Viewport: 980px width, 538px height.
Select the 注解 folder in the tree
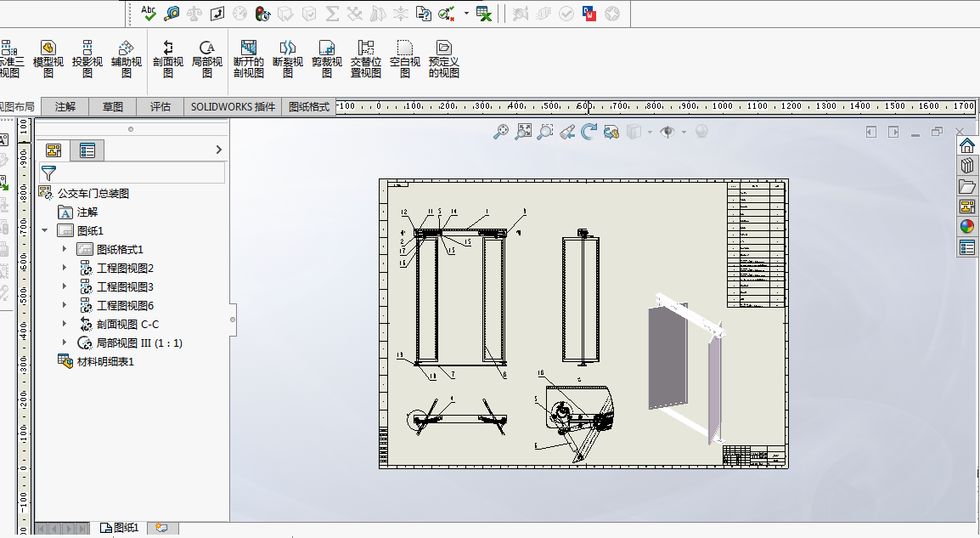coord(87,212)
